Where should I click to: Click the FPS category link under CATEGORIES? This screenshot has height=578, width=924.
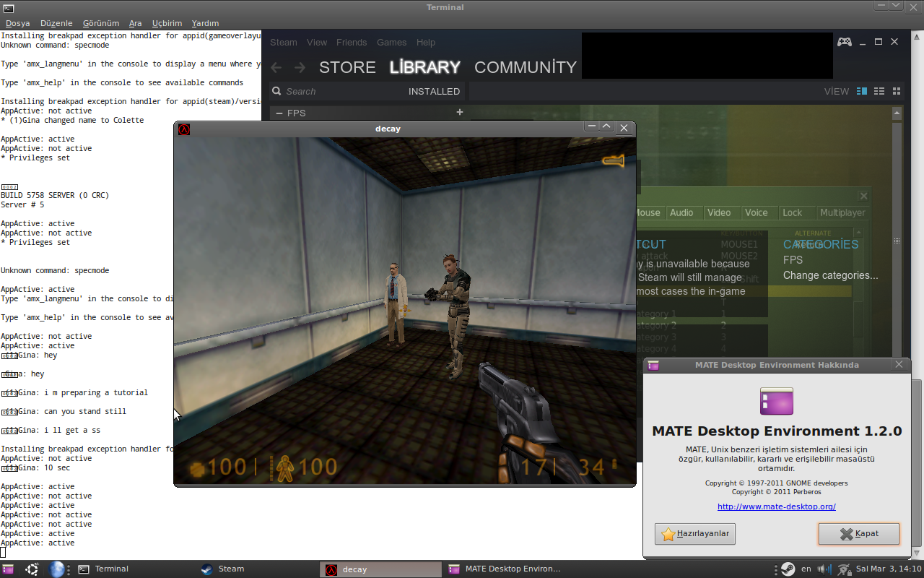[793, 259]
